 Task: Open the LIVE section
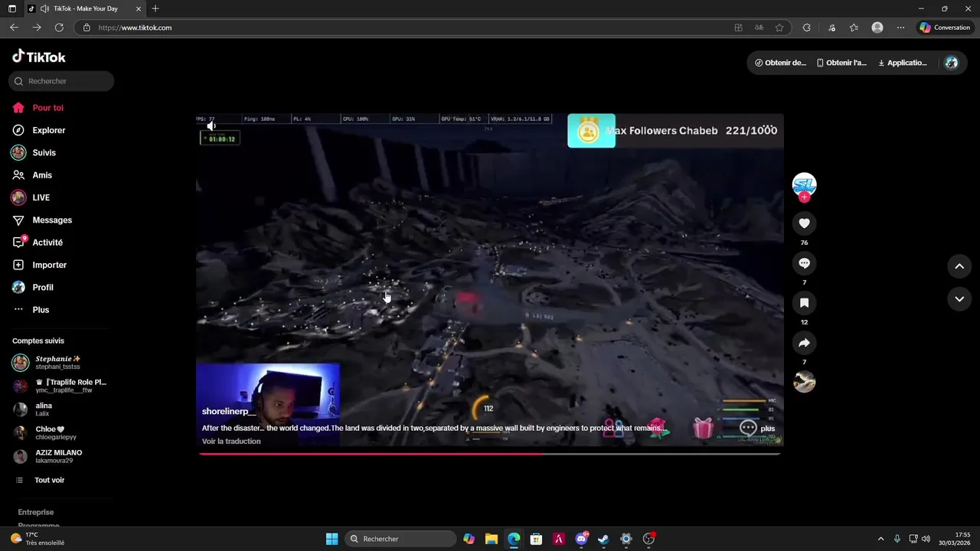[31, 197]
